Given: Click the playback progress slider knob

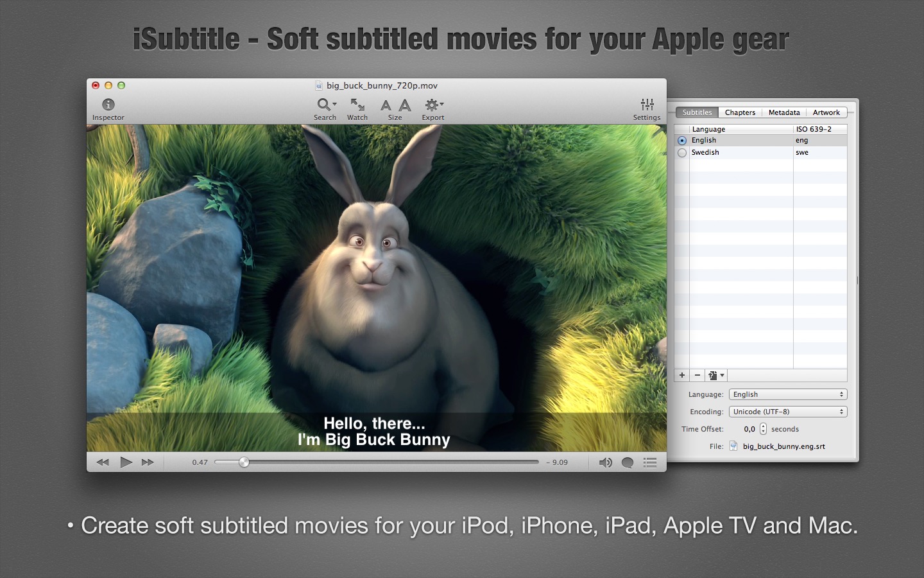Looking at the screenshot, I should pos(244,462).
